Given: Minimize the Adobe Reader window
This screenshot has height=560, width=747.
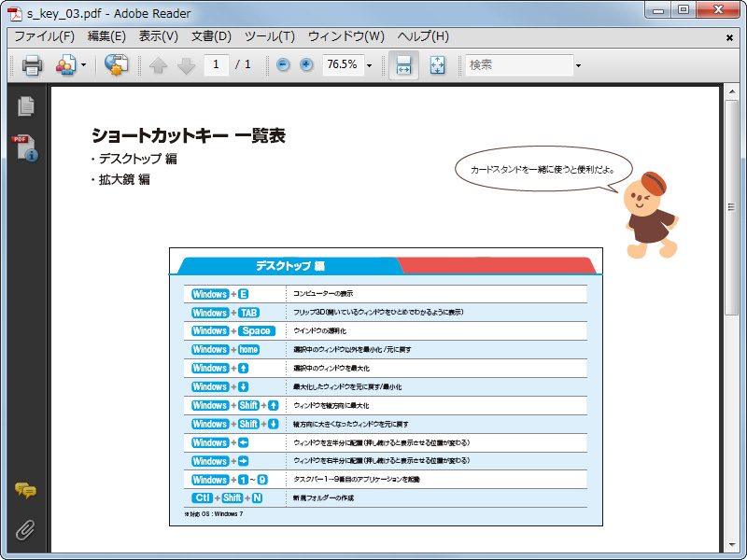Looking at the screenshot, I should point(659,10).
